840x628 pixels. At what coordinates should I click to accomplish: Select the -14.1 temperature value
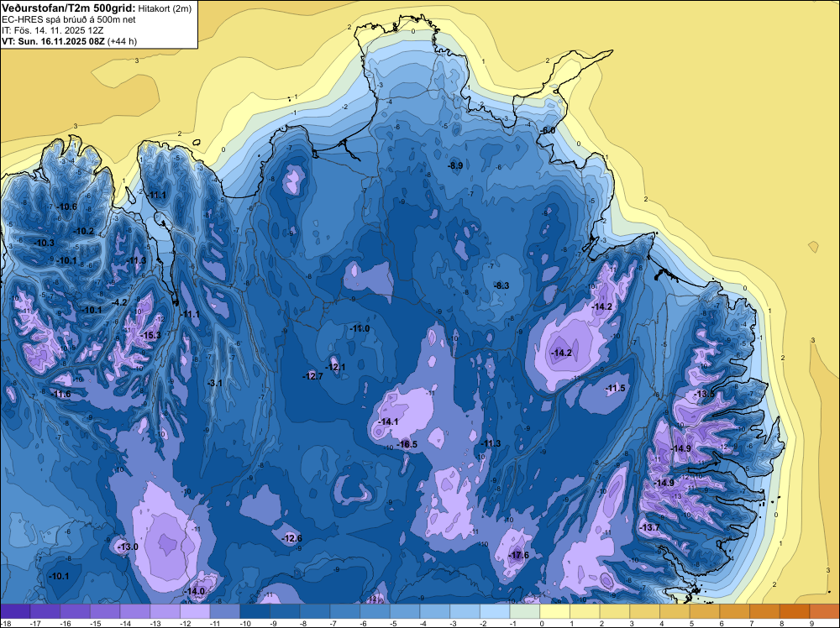tap(388, 421)
